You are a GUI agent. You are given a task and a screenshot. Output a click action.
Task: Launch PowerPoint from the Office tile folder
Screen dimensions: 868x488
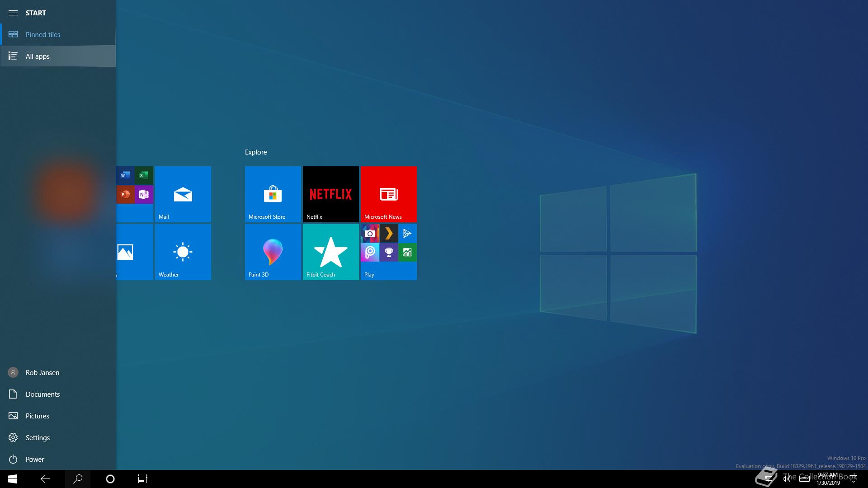[x=125, y=194]
